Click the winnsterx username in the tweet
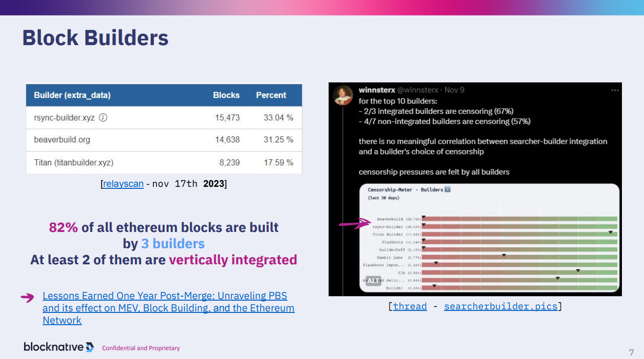This screenshot has width=644, height=359. [377, 90]
